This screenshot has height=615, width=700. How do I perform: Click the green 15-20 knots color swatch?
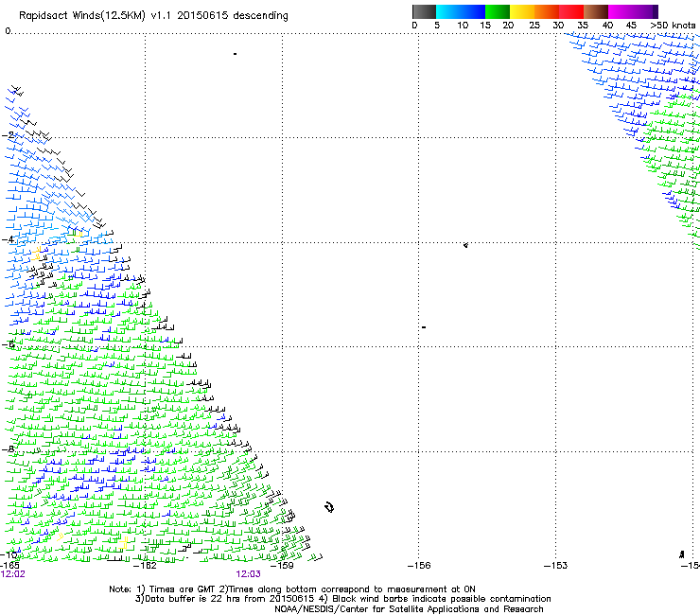point(498,11)
